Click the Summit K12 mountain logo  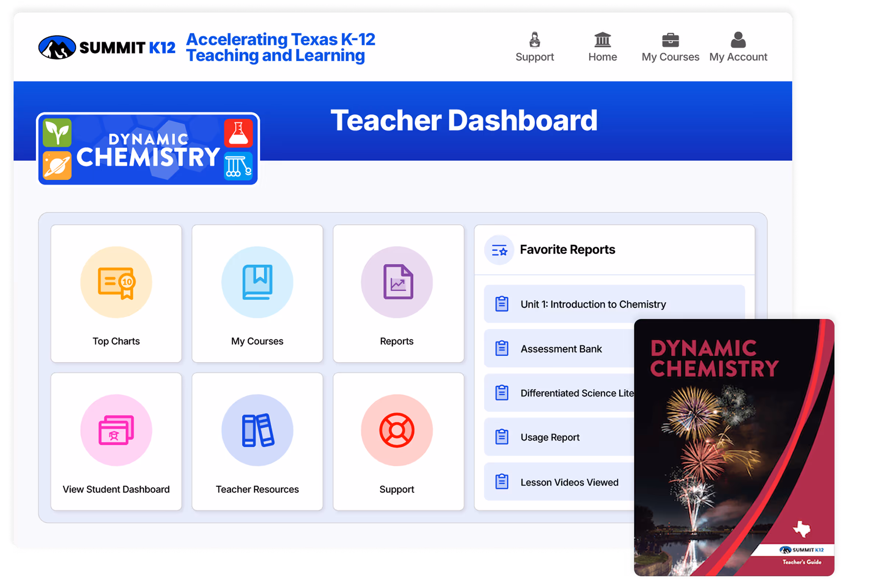tap(57, 48)
